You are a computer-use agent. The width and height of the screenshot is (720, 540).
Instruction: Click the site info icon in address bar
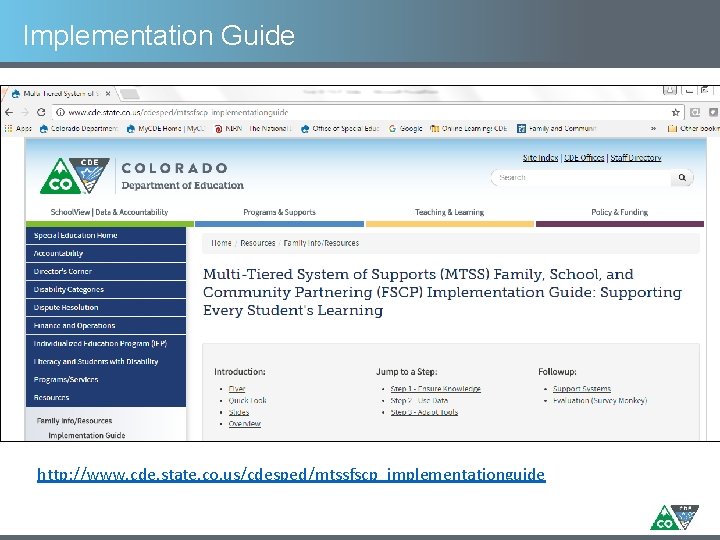pos(60,112)
